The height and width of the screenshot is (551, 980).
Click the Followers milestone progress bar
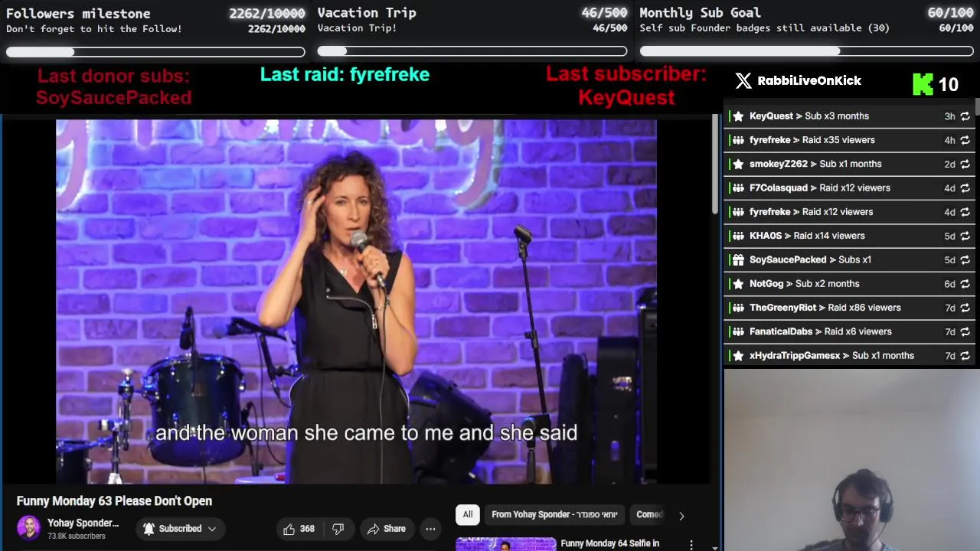(155, 52)
